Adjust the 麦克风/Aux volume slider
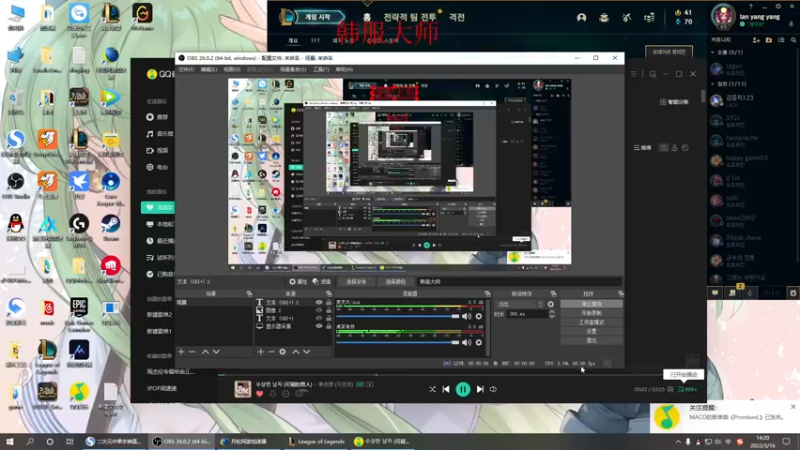This screenshot has width=800, height=450. 398,316
